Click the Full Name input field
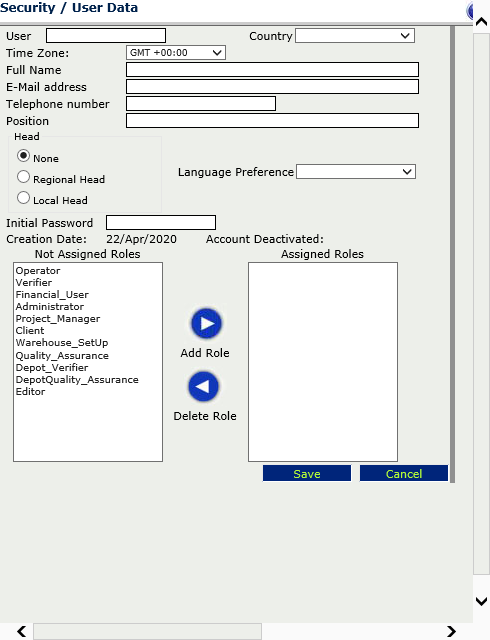This screenshot has width=490, height=640. pyautogui.click(x=272, y=69)
